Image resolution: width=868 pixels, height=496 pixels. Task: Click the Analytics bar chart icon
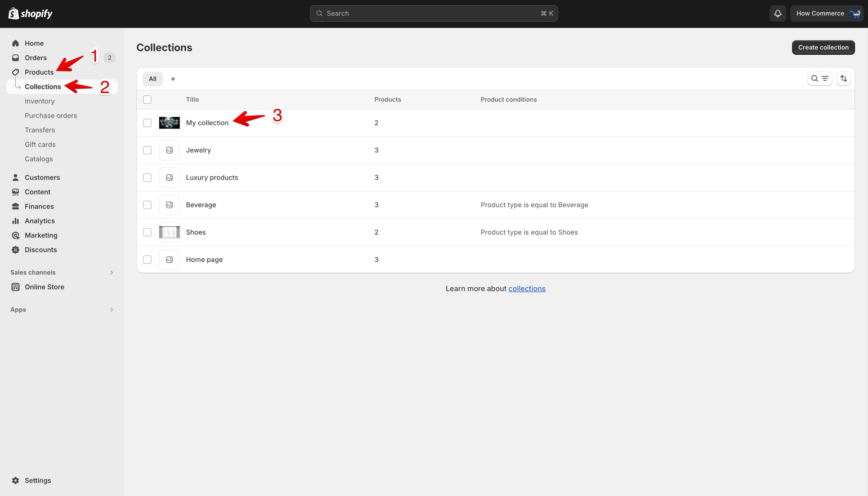[15, 221]
